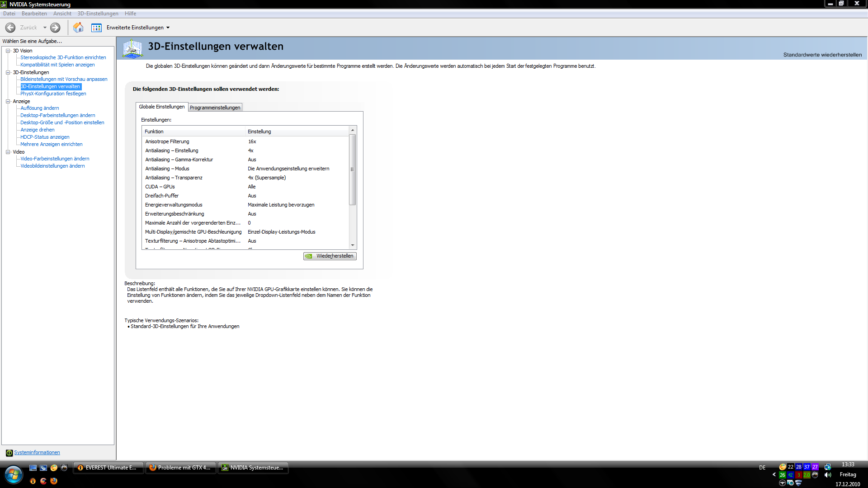Click the volume speaker tray icon

[828, 475]
